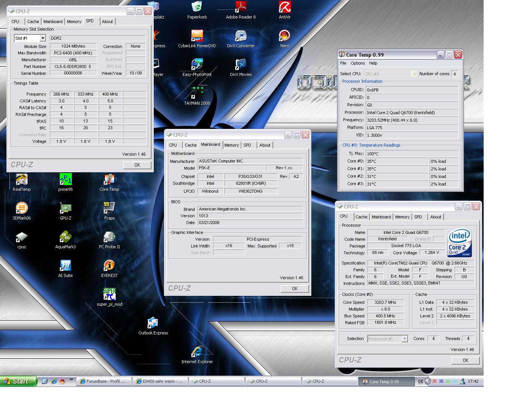Viewport: 532px width, 399px height.
Task: Open the Mainboard tab in processor CPU-Z window
Action: 381,217
